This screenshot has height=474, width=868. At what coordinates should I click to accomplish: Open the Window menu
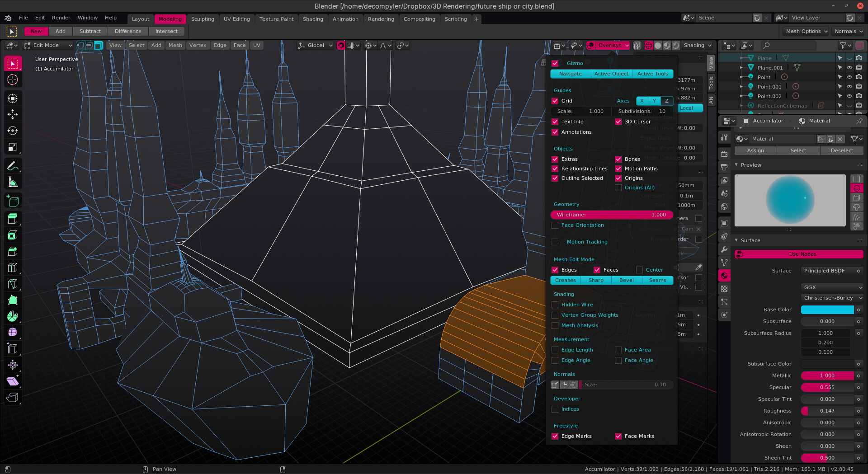tap(87, 18)
